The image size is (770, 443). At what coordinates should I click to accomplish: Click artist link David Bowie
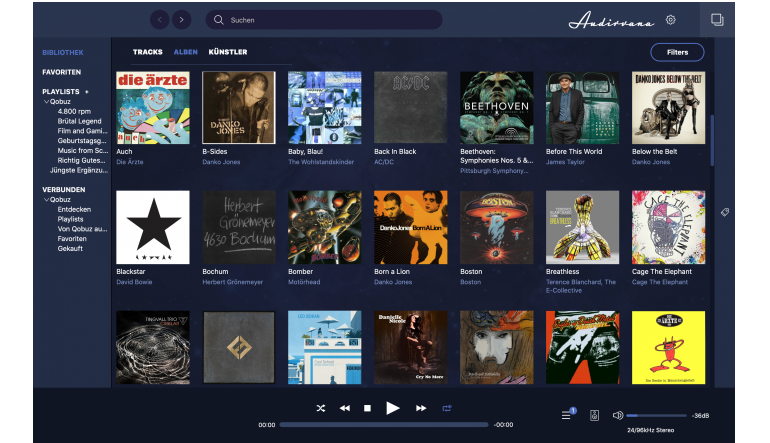coord(134,282)
